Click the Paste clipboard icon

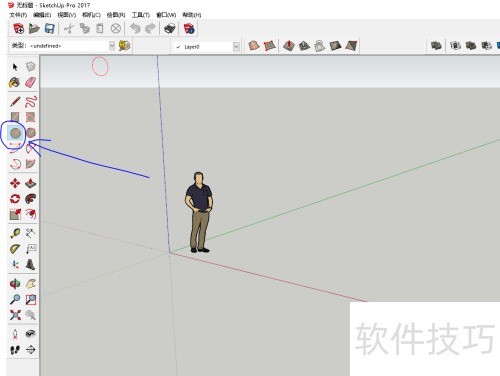pos(100,29)
